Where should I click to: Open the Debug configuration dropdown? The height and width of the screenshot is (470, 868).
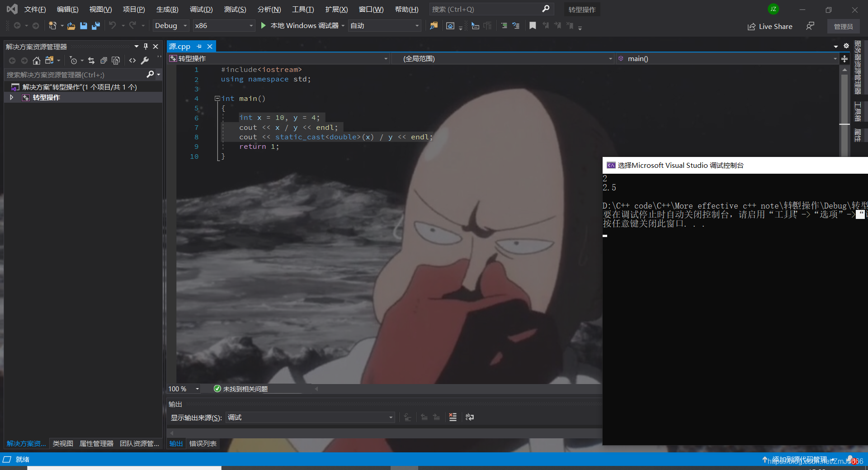pos(170,26)
